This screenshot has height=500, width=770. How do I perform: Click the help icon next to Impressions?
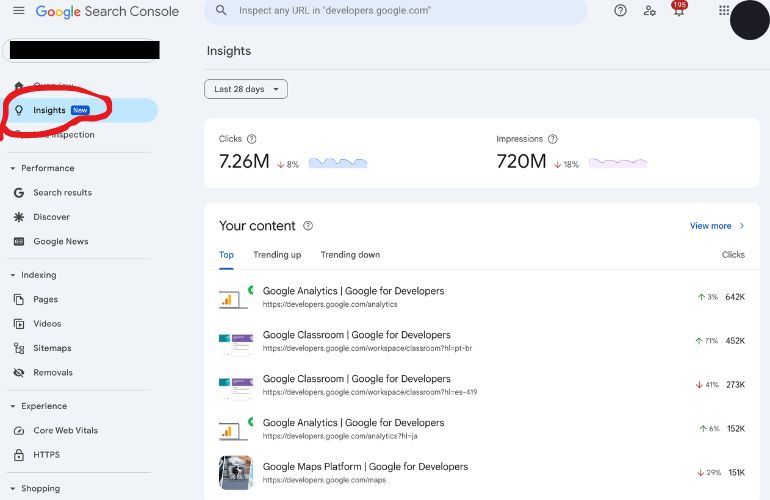coord(552,139)
